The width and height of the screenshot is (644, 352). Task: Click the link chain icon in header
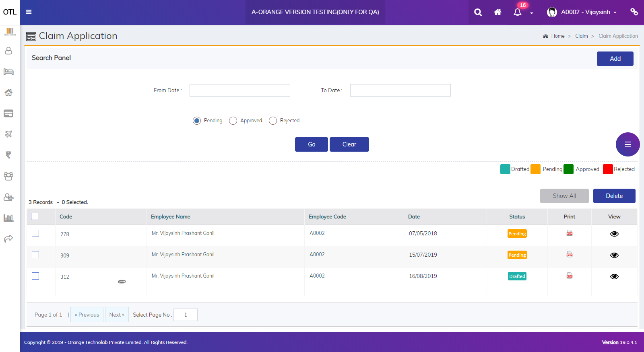634,12
